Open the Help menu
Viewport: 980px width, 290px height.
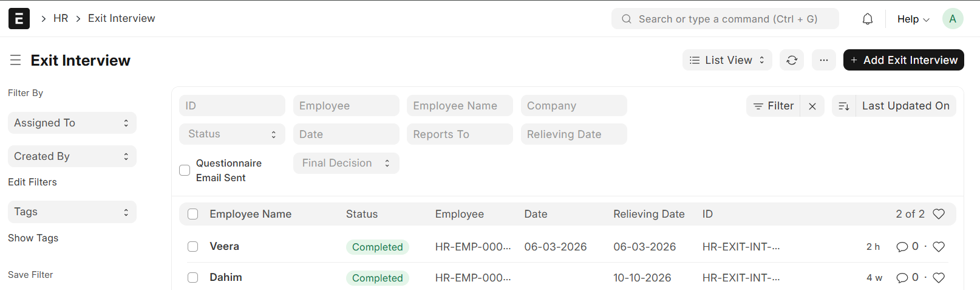click(913, 19)
